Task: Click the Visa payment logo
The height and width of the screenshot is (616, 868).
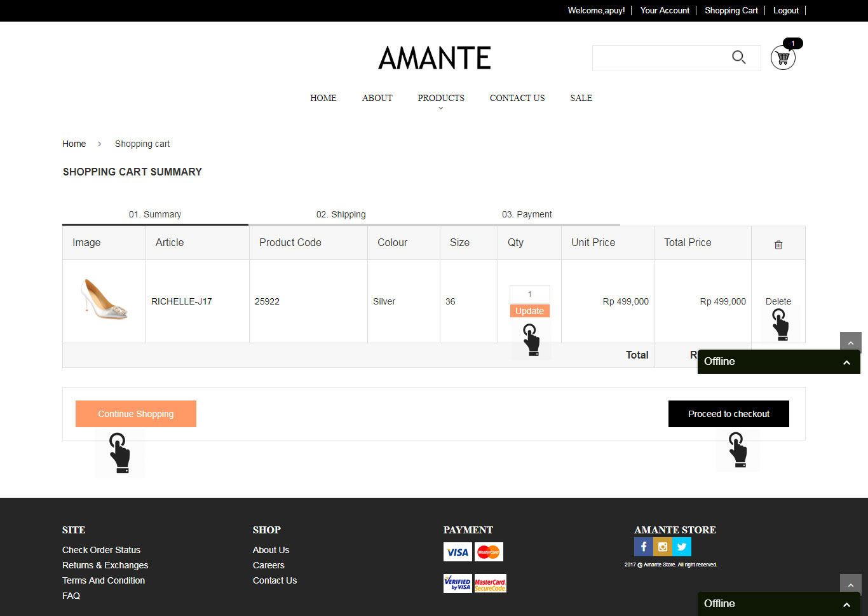Action: point(458,552)
